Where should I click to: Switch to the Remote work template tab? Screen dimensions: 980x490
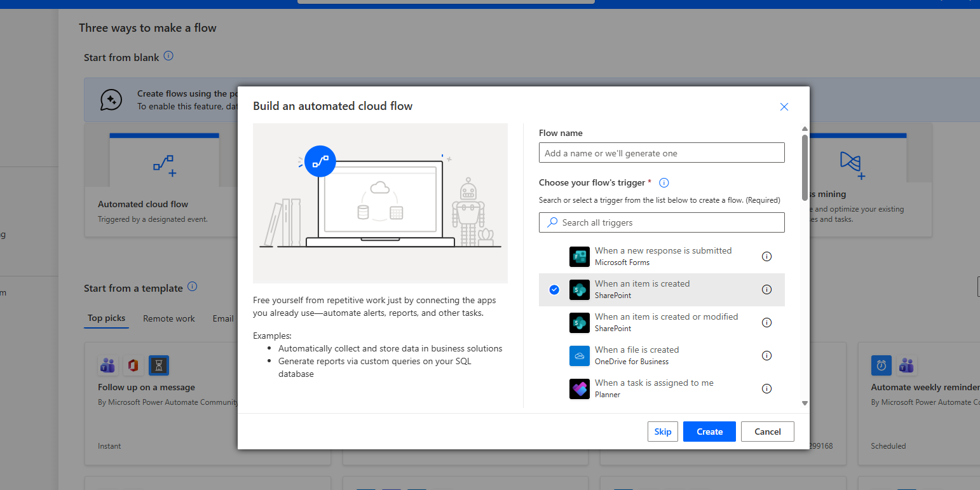tap(169, 318)
